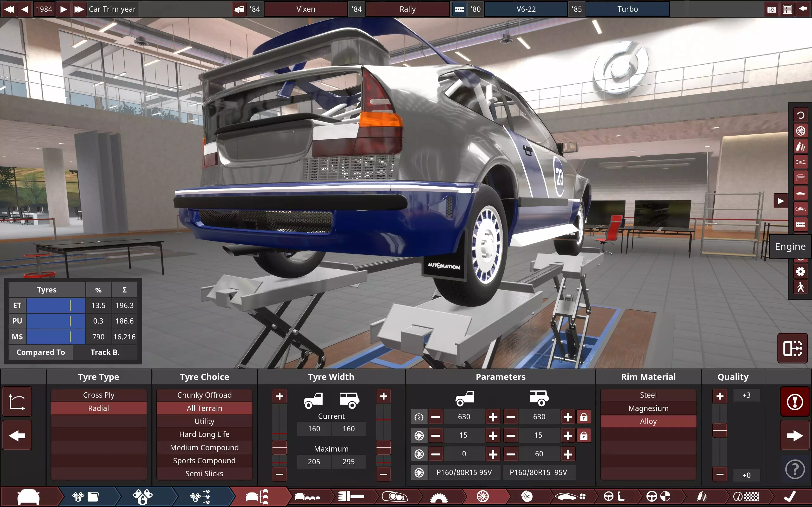Open the help question mark icon
The image size is (812, 507).
[795, 469]
